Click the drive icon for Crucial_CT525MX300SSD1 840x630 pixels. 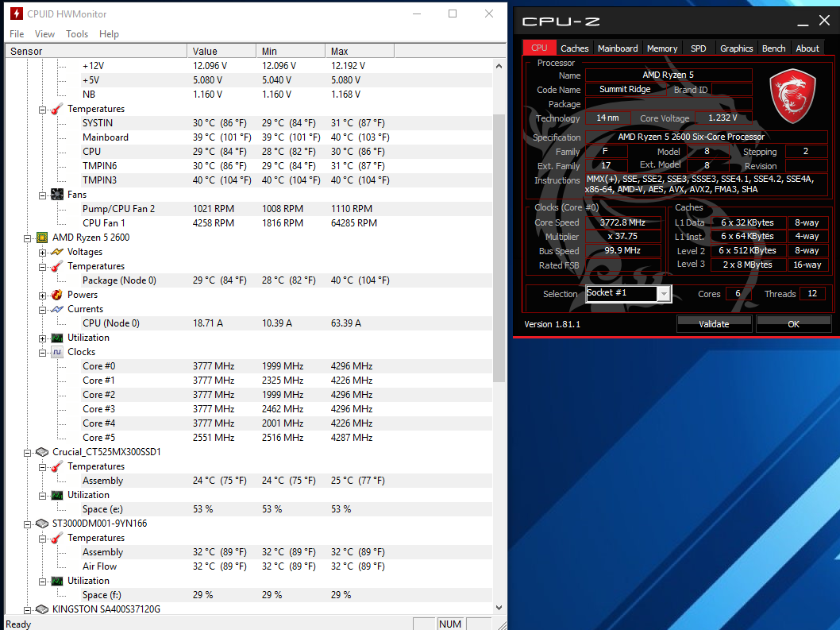pos(42,452)
